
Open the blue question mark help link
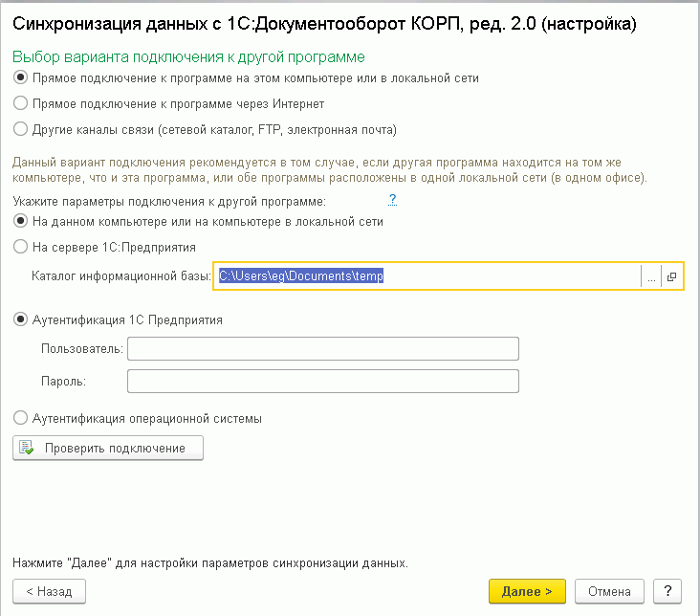(x=392, y=200)
